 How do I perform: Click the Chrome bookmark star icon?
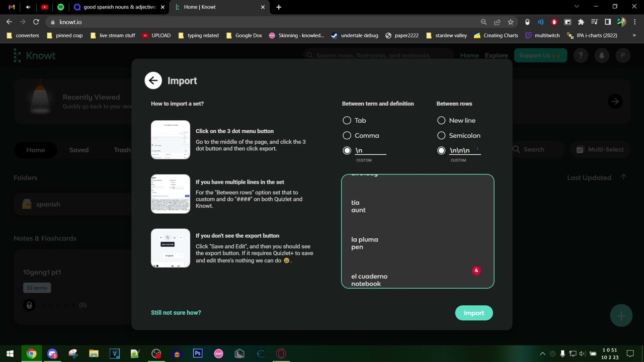coord(511,22)
